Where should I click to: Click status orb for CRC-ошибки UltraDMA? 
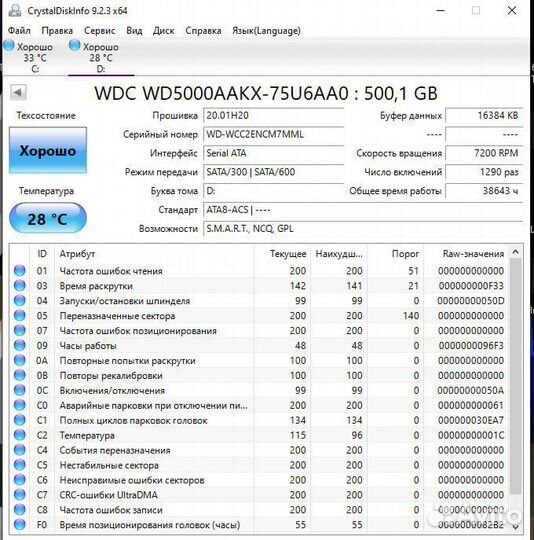click(x=20, y=495)
